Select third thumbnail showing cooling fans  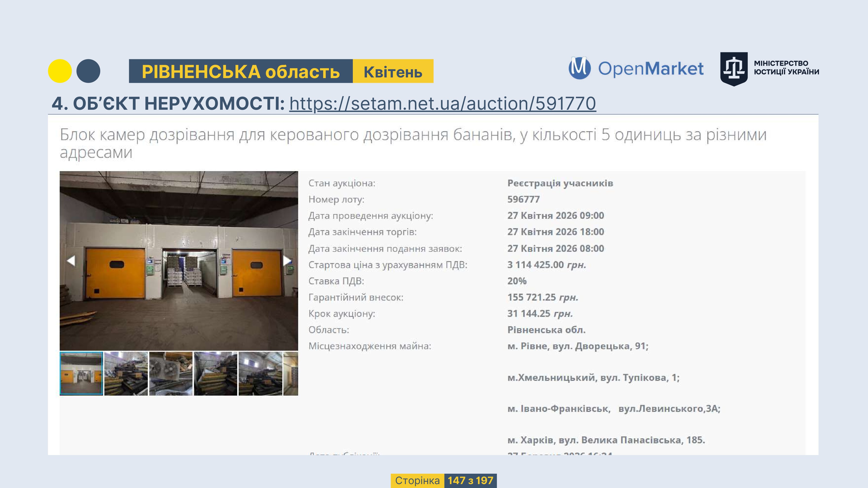171,373
